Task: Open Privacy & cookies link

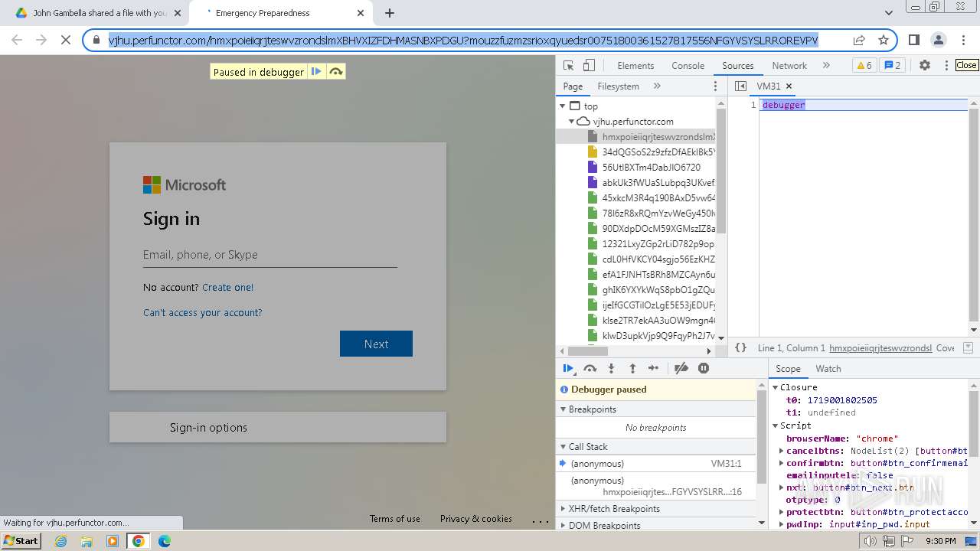Action: tap(476, 519)
